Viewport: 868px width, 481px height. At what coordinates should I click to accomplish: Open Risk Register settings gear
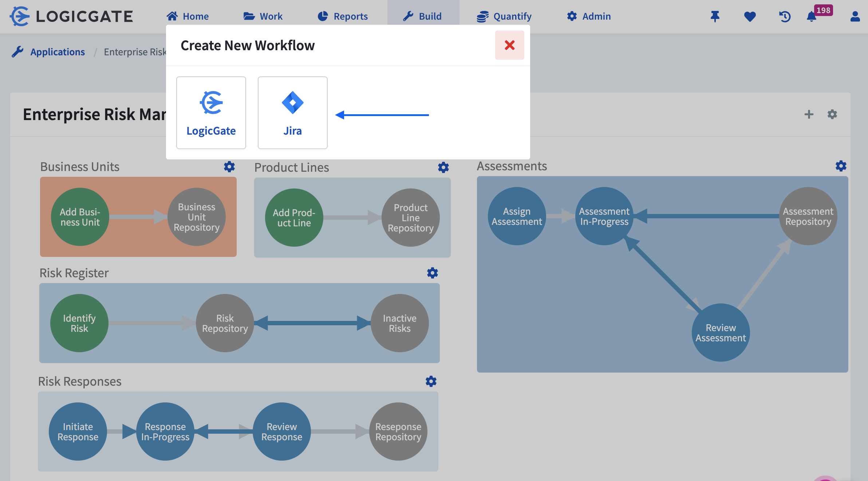(432, 273)
